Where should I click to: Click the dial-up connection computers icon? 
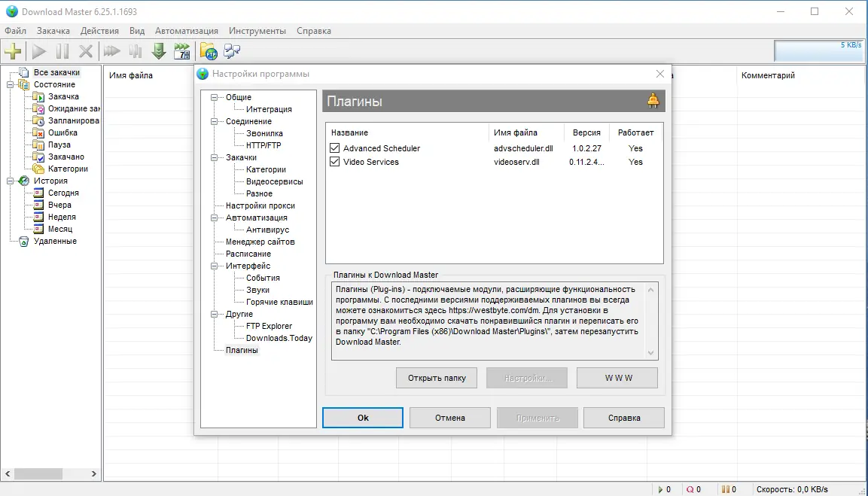[x=232, y=51]
